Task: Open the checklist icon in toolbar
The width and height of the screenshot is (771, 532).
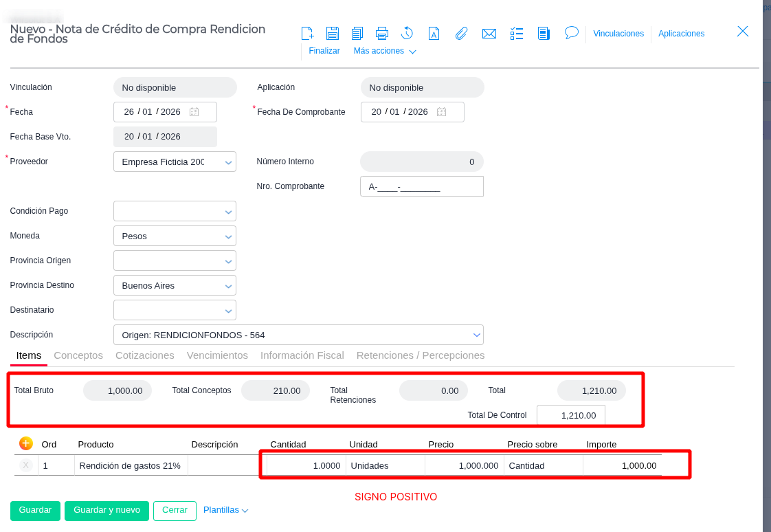Action: (517, 33)
